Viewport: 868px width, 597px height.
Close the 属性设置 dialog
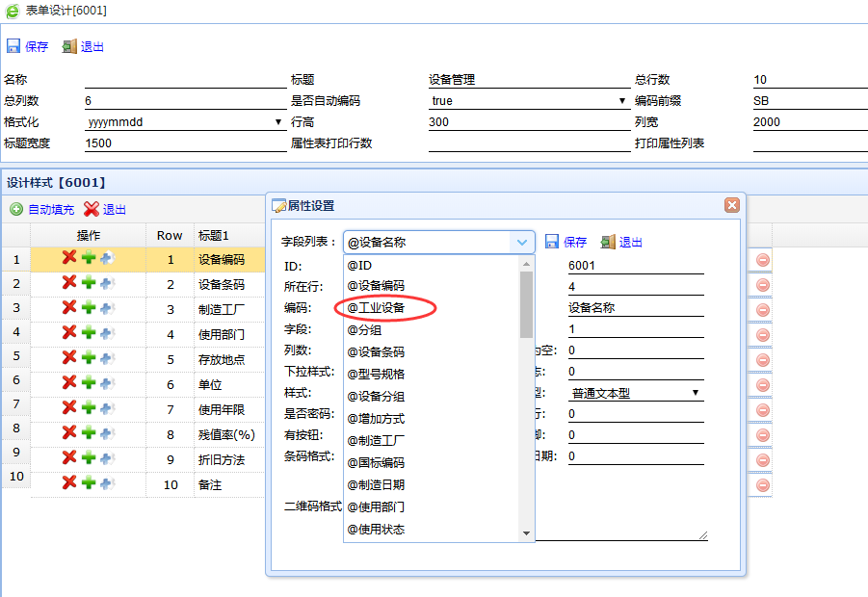pyautogui.click(x=731, y=205)
